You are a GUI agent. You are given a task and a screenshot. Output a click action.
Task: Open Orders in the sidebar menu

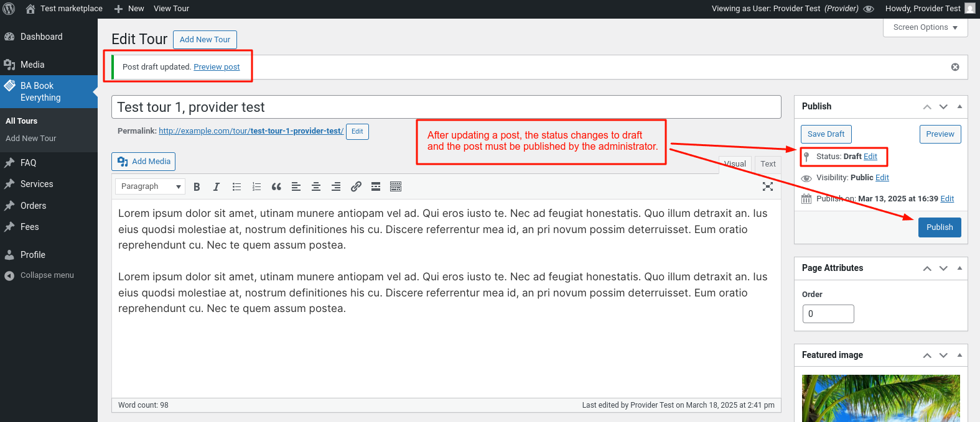(33, 206)
